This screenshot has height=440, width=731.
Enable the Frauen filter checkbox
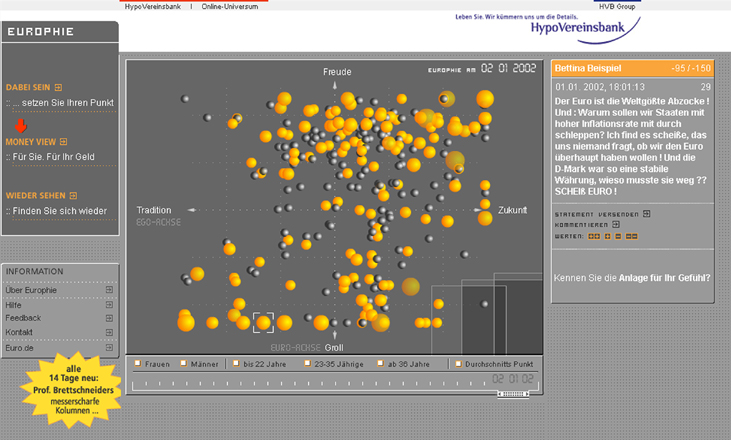pos(138,363)
